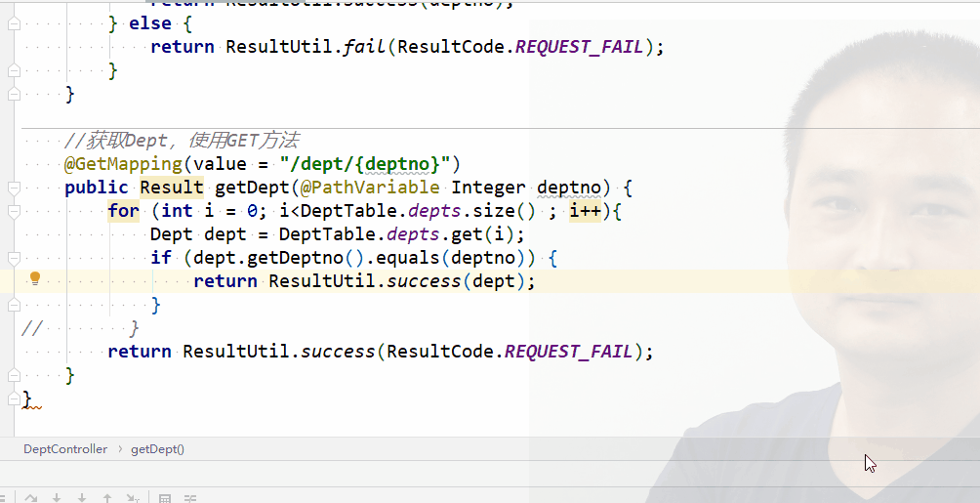Click the "/dept/{deptno}" string literal
Viewport: 980px width, 503px height.
[365, 164]
